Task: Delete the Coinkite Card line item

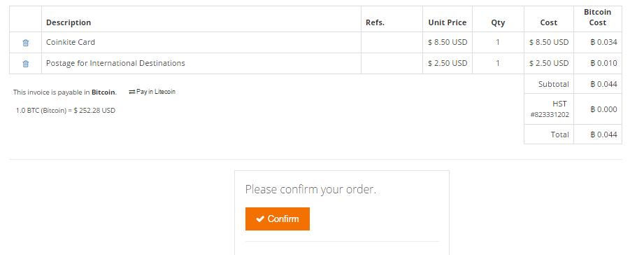Action: (x=25, y=43)
